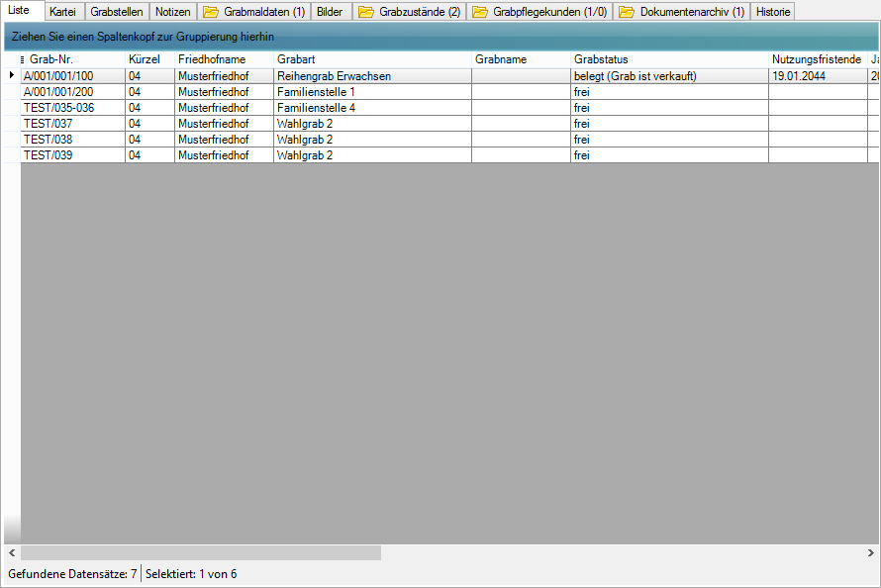Click folder icon on Grabzustände tab
This screenshot has width=881, height=588.
coord(365,12)
